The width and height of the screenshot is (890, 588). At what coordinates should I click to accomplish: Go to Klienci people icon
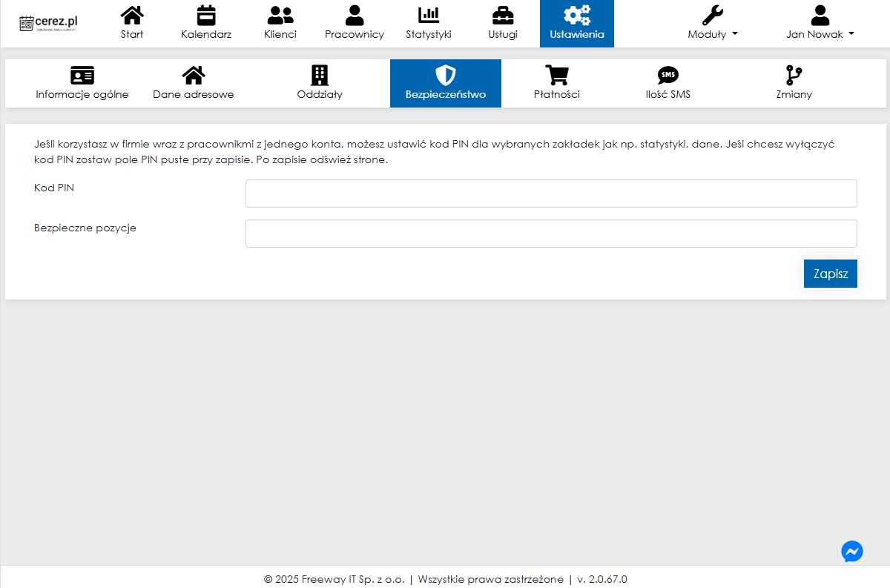(280, 16)
